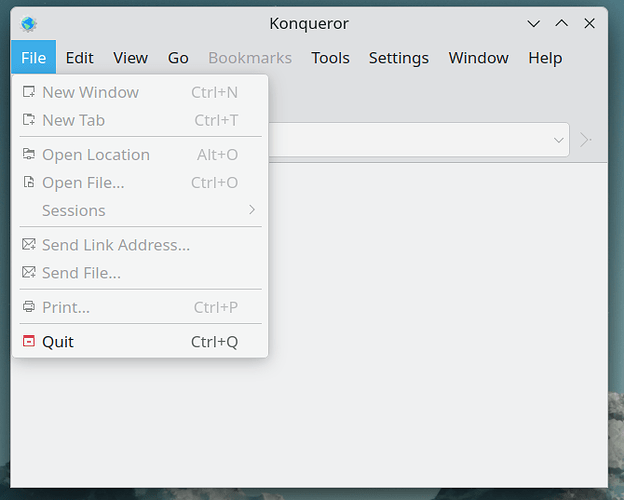Click the Go arrow icon beside location bar
This screenshot has width=624, height=500.
pos(585,140)
